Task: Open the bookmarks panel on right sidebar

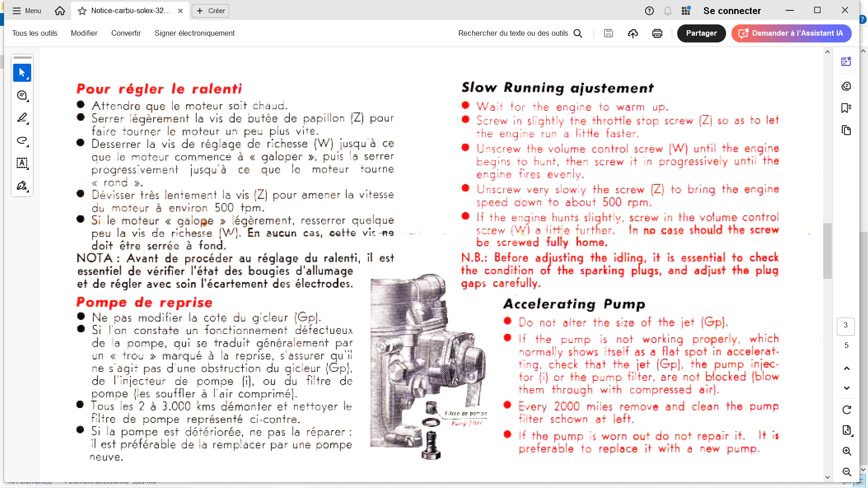Action: click(846, 108)
